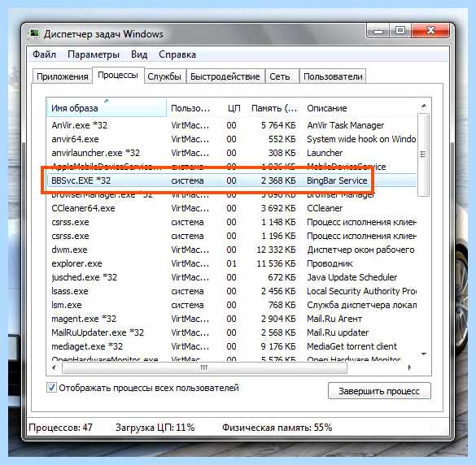Select csrss.exe row with 1 148 КБ
Viewport: 476px width, 465px height.
[x=232, y=222]
